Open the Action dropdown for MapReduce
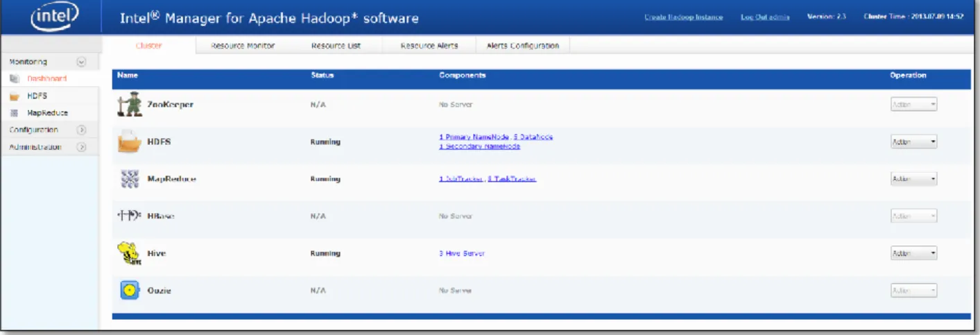980x335 pixels. tap(913, 179)
